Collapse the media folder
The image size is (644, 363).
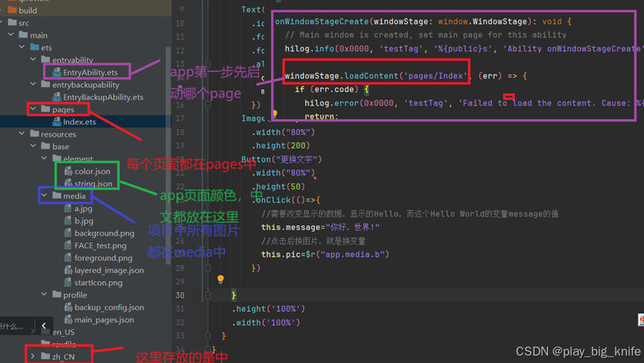pos(45,196)
